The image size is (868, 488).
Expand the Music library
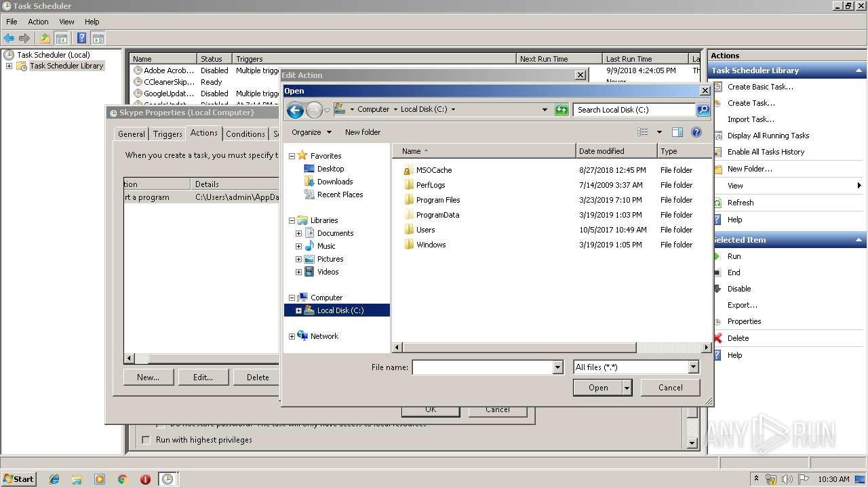[298, 246]
